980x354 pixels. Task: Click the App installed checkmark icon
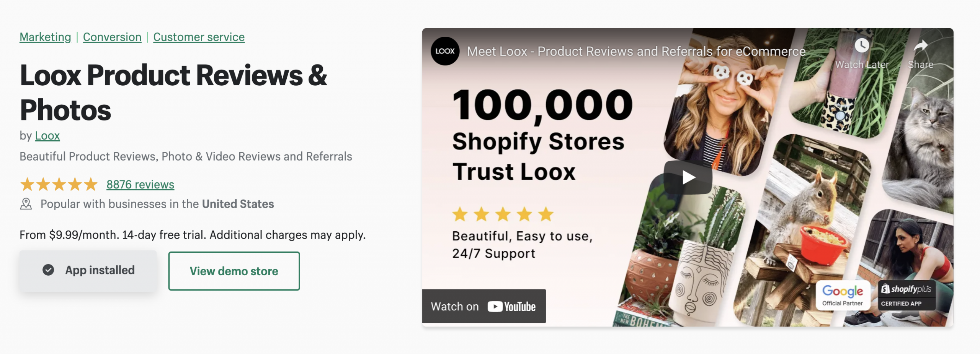(48, 270)
